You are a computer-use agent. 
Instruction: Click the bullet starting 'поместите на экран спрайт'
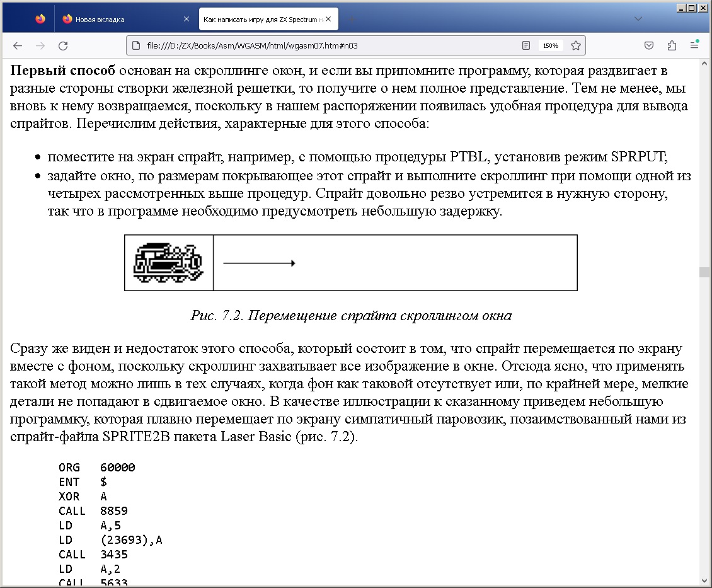click(358, 157)
